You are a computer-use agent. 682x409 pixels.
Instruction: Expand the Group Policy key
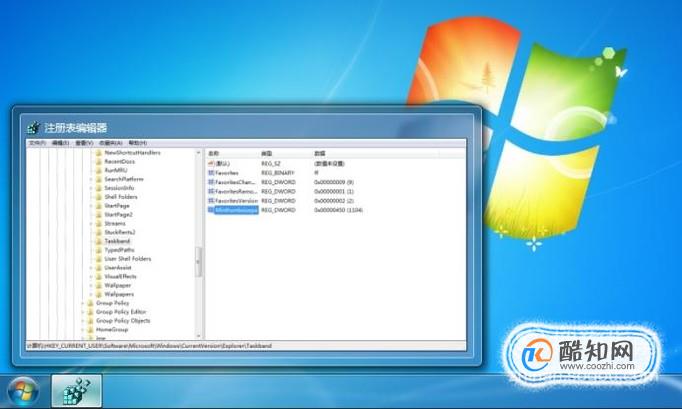(x=83, y=303)
